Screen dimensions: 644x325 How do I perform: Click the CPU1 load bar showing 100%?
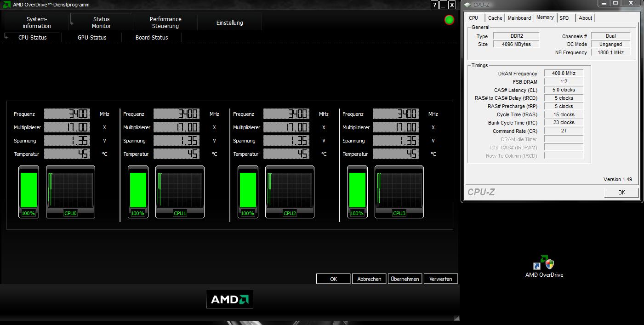[x=138, y=192]
